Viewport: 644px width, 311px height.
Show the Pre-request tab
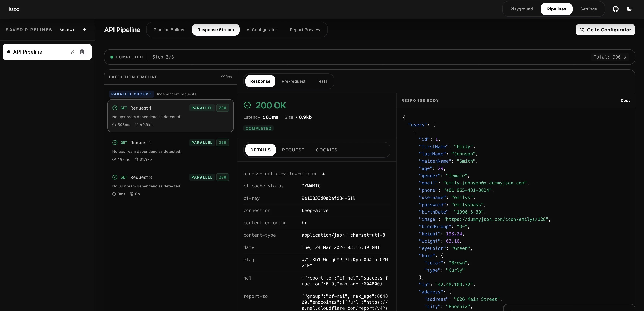coord(293,81)
